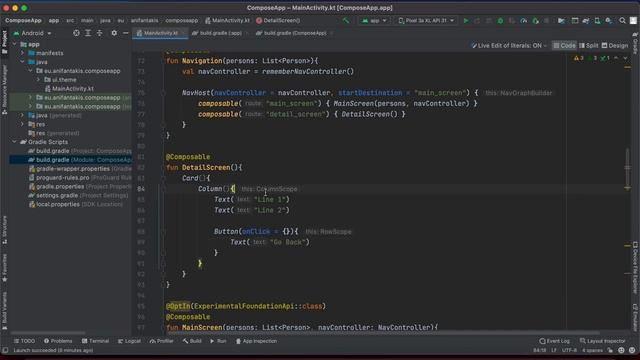This screenshot has height=360, width=640.
Task: Collapse the app module tree node
Action: pos(15,44)
